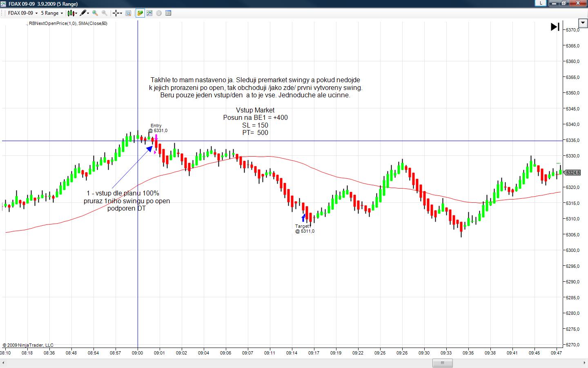This screenshot has height=368, width=588.
Task: Click the 'Posun na BE1 = +400' text
Action: (x=255, y=117)
